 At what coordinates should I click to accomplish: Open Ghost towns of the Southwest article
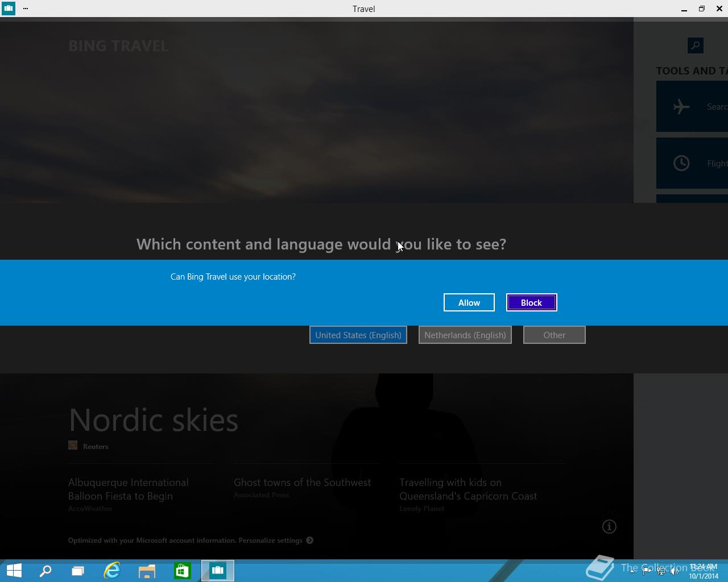[302, 483]
